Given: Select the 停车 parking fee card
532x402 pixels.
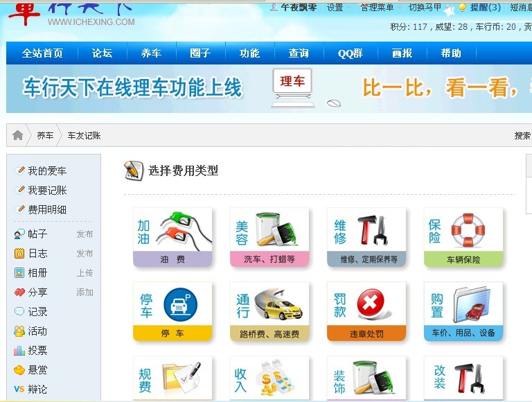Looking at the screenshot, I should (172, 311).
